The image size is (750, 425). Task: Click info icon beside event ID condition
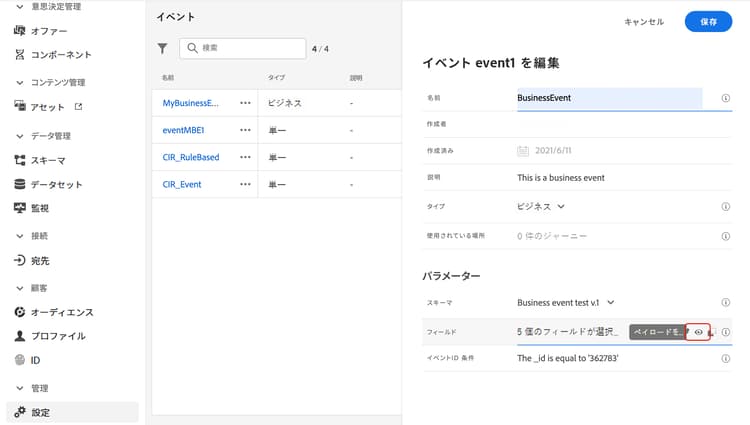726,359
